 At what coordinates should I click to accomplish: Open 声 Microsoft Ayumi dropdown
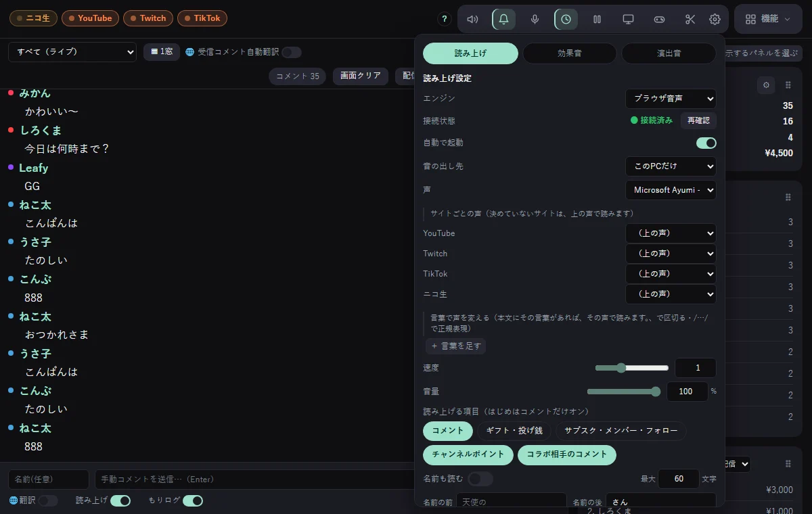click(x=671, y=190)
